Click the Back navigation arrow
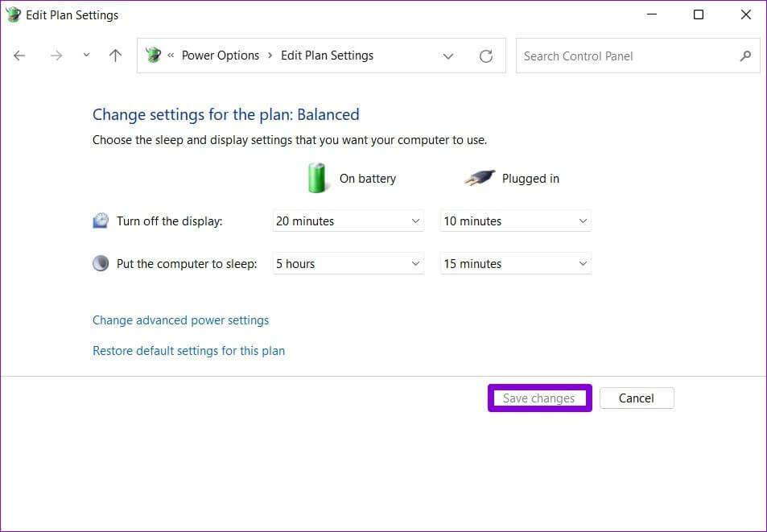 coord(19,56)
